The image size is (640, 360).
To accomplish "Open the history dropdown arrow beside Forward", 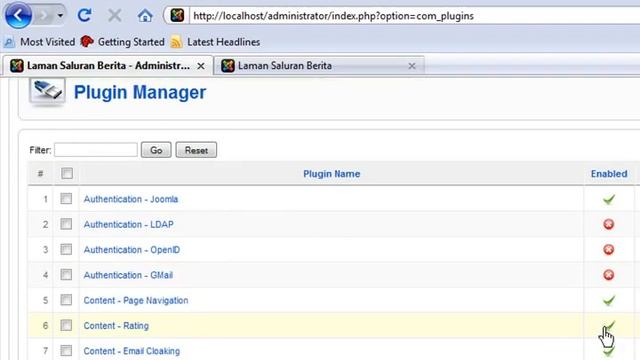I will coord(60,16).
